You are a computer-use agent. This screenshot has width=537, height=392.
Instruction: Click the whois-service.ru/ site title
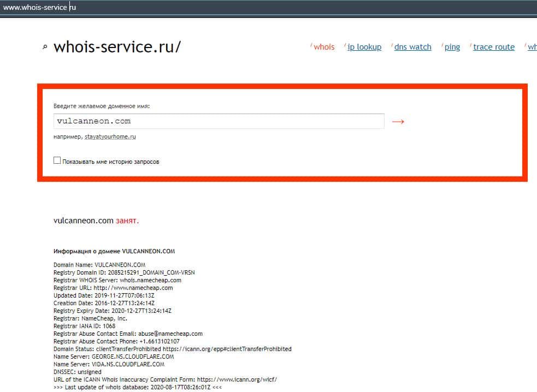tap(117, 47)
